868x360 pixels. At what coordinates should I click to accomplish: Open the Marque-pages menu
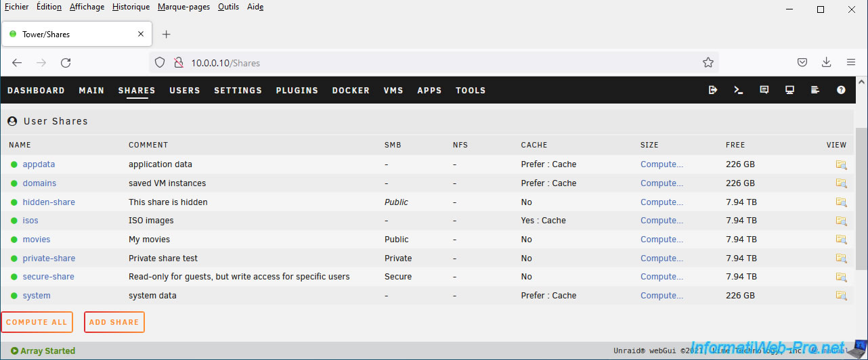pos(183,7)
